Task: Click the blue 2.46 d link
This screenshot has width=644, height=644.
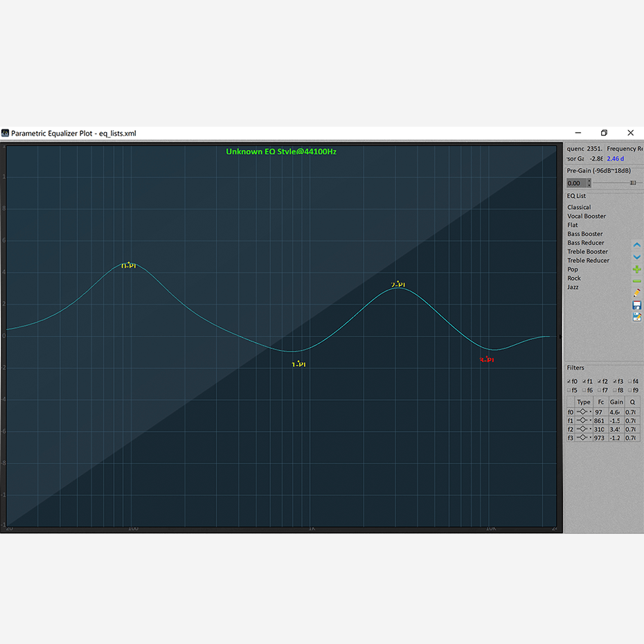Action: (x=614, y=159)
